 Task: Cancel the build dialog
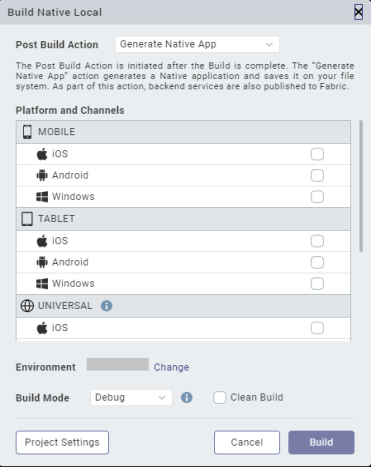[x=247, y=442]
